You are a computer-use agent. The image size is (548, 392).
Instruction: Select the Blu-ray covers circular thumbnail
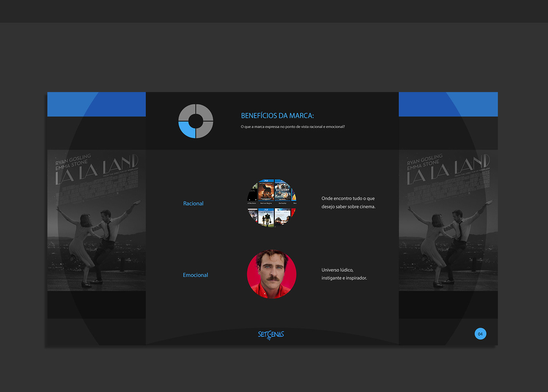[x=272, y=203]
